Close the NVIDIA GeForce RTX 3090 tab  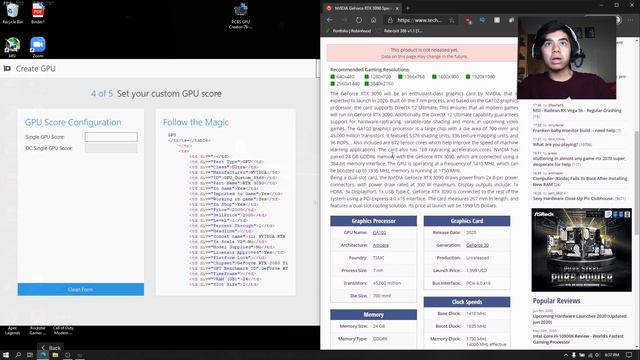[x=397, y=8]
